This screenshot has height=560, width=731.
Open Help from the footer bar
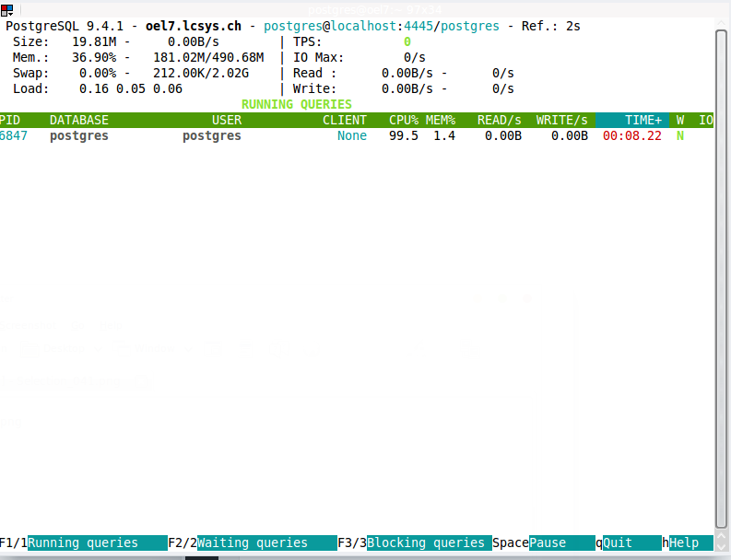pos(684,542)
